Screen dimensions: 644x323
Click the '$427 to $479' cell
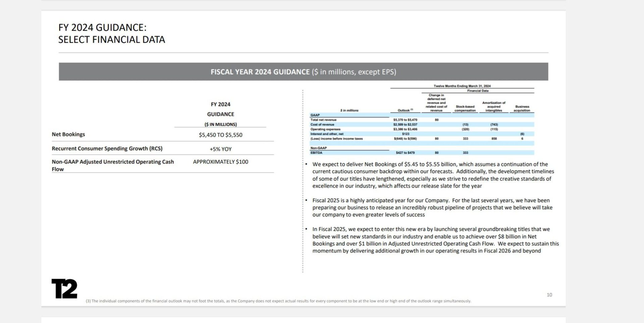pos(405,153)
